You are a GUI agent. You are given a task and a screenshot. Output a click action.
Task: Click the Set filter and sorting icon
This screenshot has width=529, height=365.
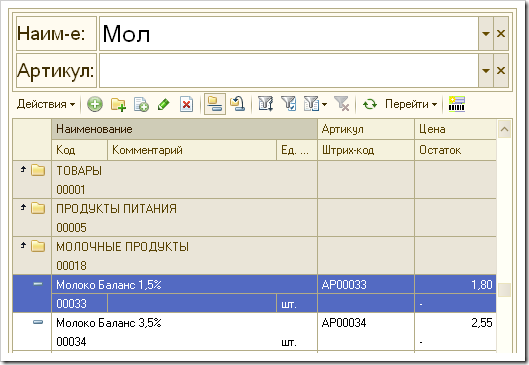pos(266,104)
